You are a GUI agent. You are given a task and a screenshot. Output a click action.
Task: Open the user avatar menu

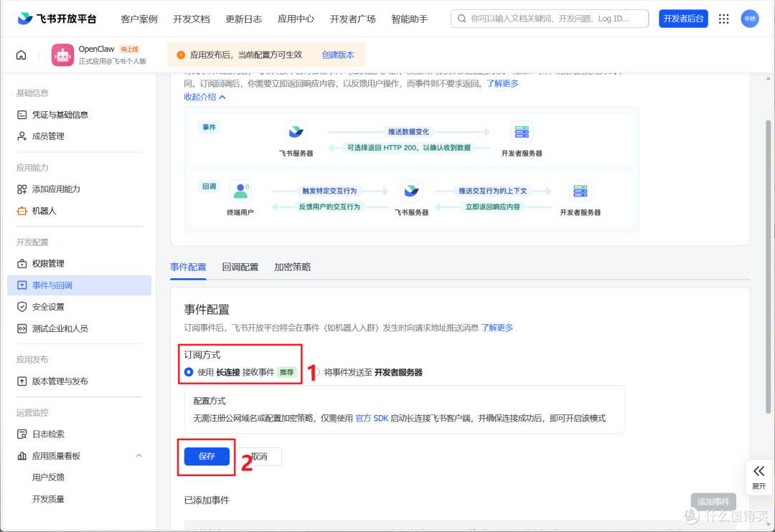(x=749, y=19)
